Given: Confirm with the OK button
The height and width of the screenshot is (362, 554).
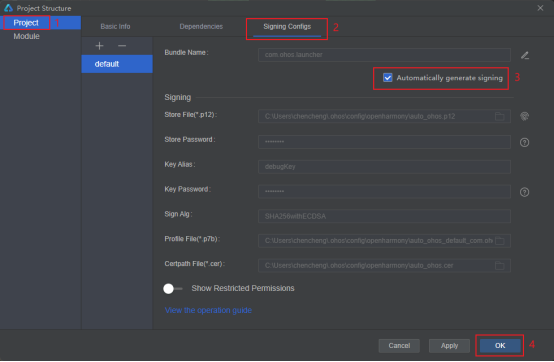Looking at the screenshot, I should click(x=500, y=346).
